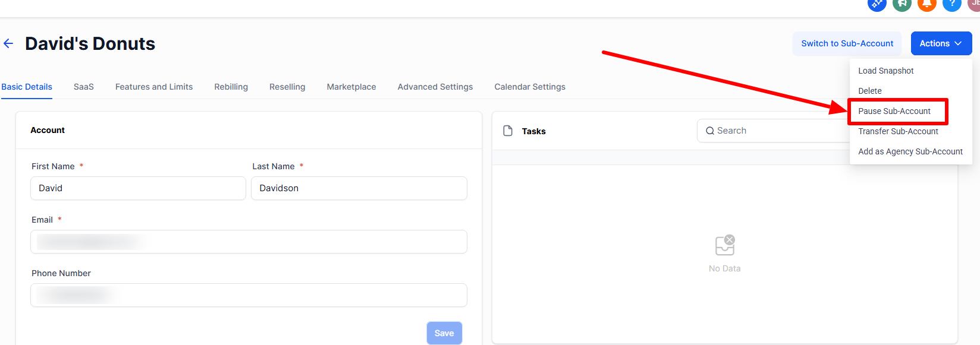Open the user avatar profile menu
980x345 pixels.
pyautogui.click(x=974, y=4)
